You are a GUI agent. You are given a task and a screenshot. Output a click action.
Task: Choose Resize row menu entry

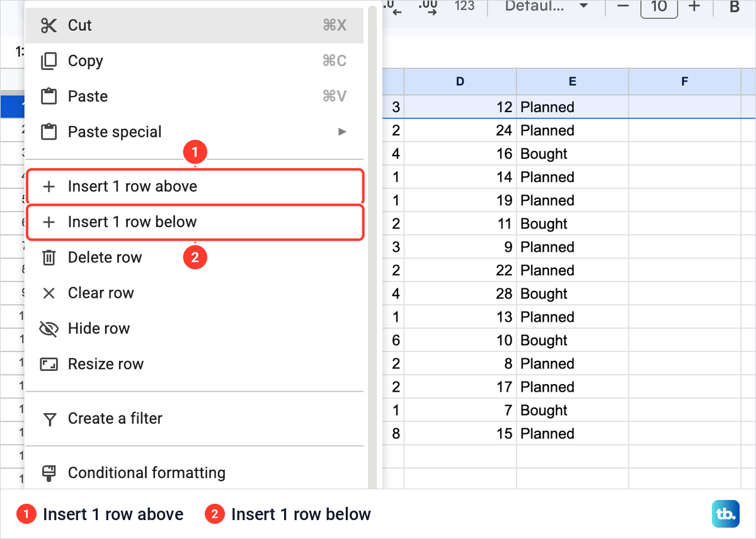pos(195,364)
